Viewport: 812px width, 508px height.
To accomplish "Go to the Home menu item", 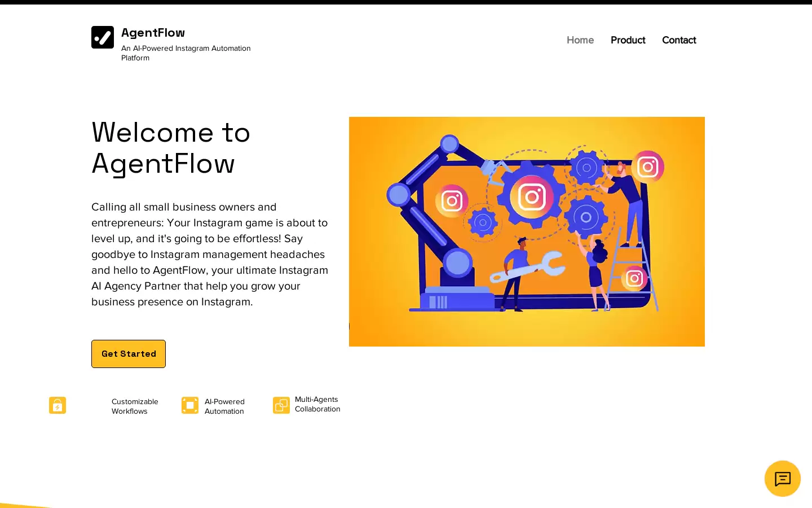I will [x=580, y=40].
